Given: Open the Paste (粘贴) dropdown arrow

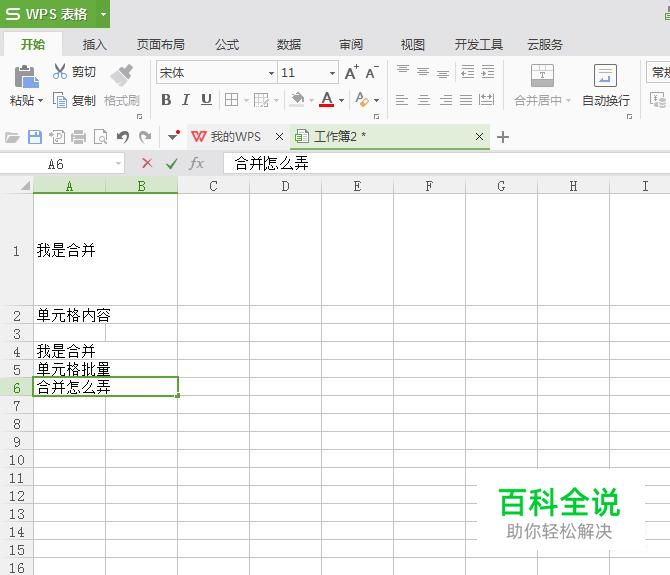Looking at the screenshot, I should click(41, 101).
